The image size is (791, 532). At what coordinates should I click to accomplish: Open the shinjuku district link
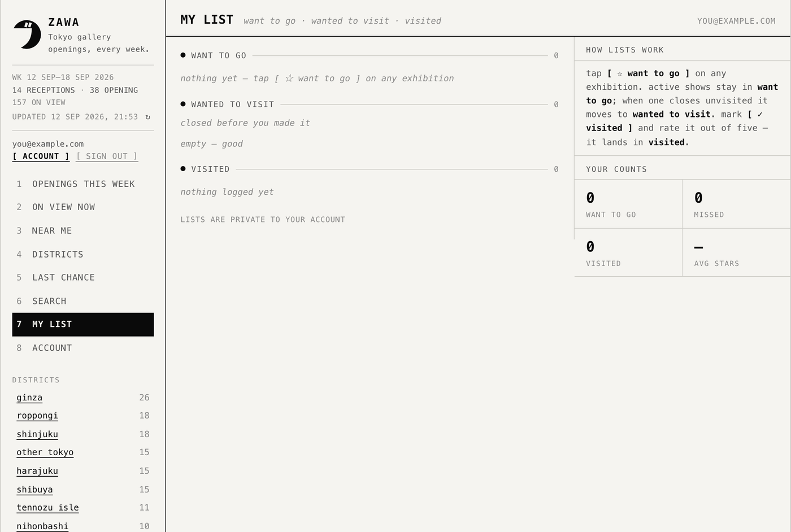tap(37, 434)
